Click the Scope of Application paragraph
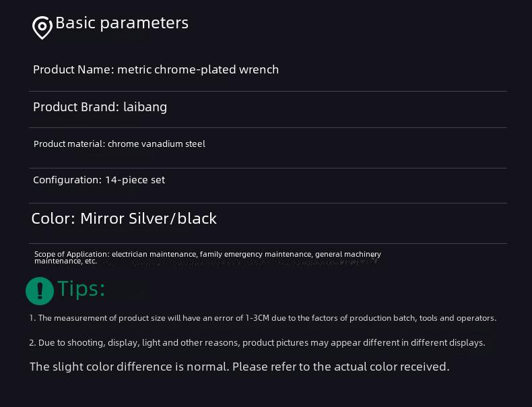 pyautogui.click(x=207, y=257)
